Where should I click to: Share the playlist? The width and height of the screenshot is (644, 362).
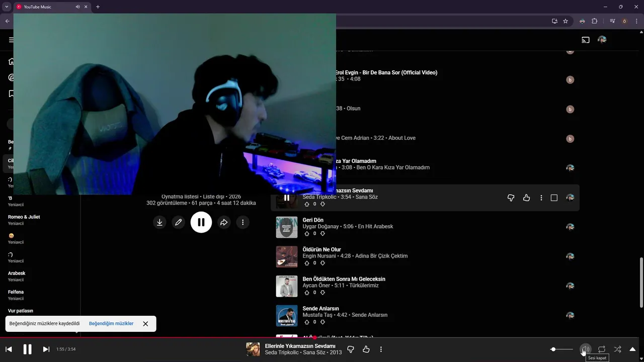point(224,222)
